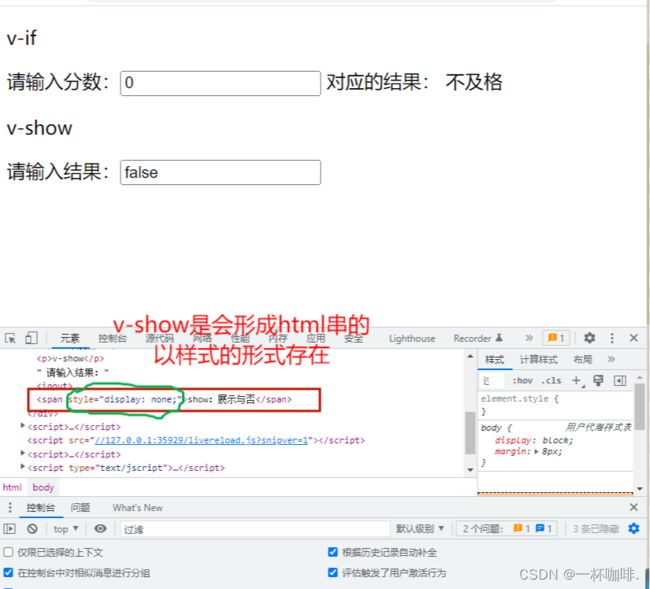Toggle the console sidebar icon
Viewport: 650px width, 589px height.
10,528
